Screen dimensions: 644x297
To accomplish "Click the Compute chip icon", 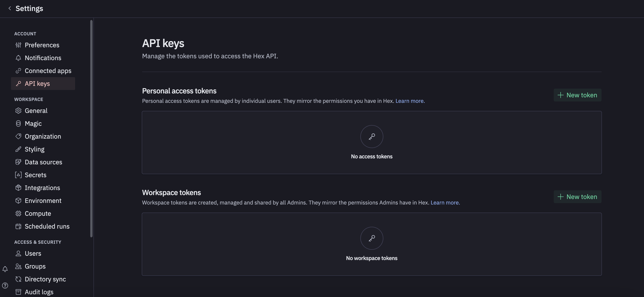I will tap(18, 214).
